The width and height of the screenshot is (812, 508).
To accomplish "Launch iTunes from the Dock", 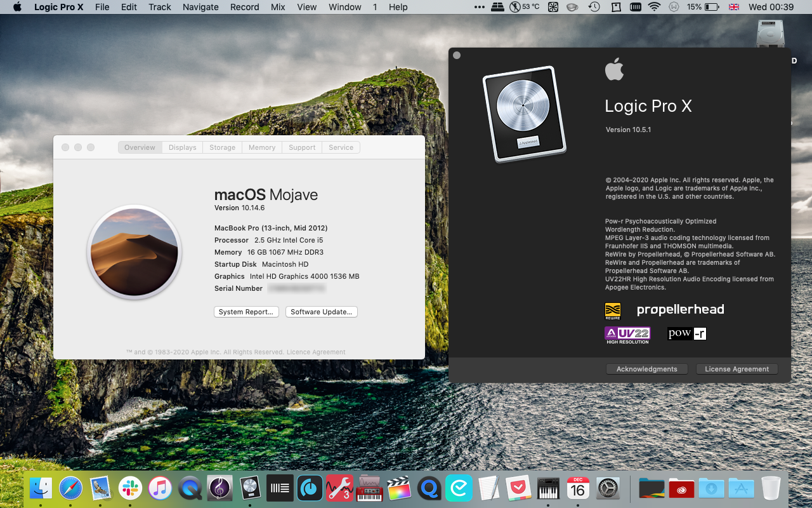I will pyautogui.click(x=160, y=488).
